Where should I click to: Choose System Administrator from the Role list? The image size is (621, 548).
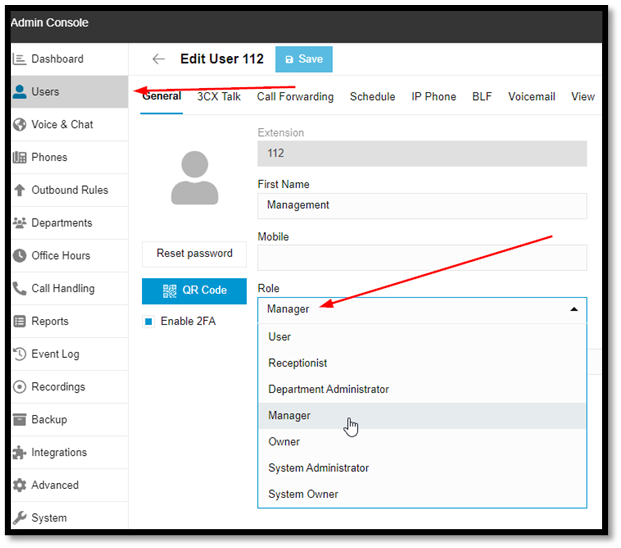click(x=318, y=468)
